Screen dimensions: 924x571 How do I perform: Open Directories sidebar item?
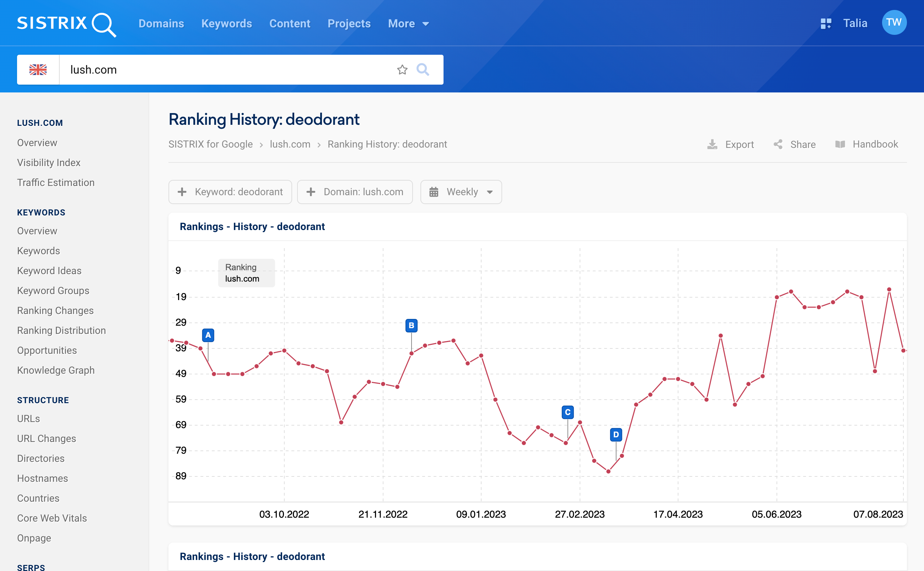click(x=41, y=458)
